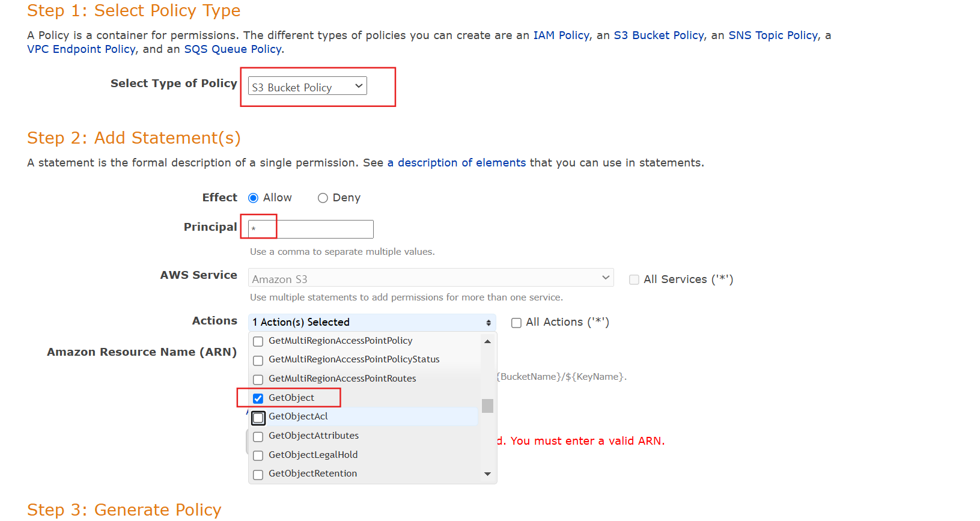980x521 pixels.
Task: Enable the All Services checkbox
Action: tap(634, 279)
